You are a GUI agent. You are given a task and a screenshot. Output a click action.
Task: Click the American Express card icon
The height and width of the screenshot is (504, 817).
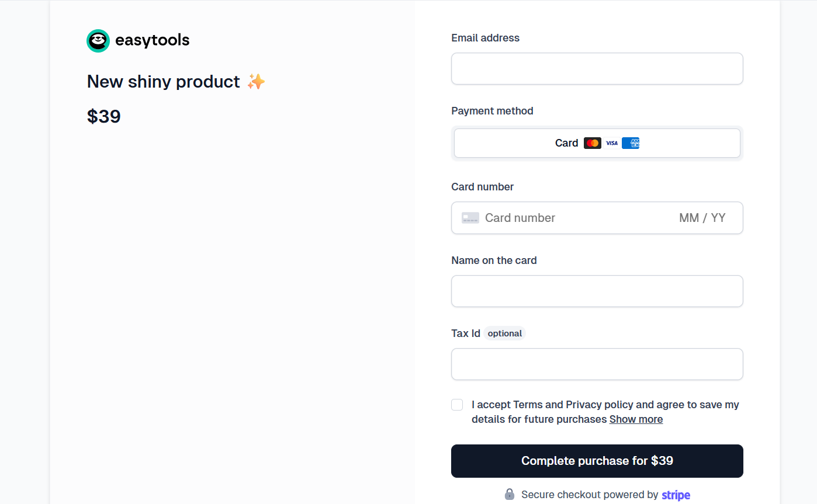pyautogui.click(x=631, y=143)
